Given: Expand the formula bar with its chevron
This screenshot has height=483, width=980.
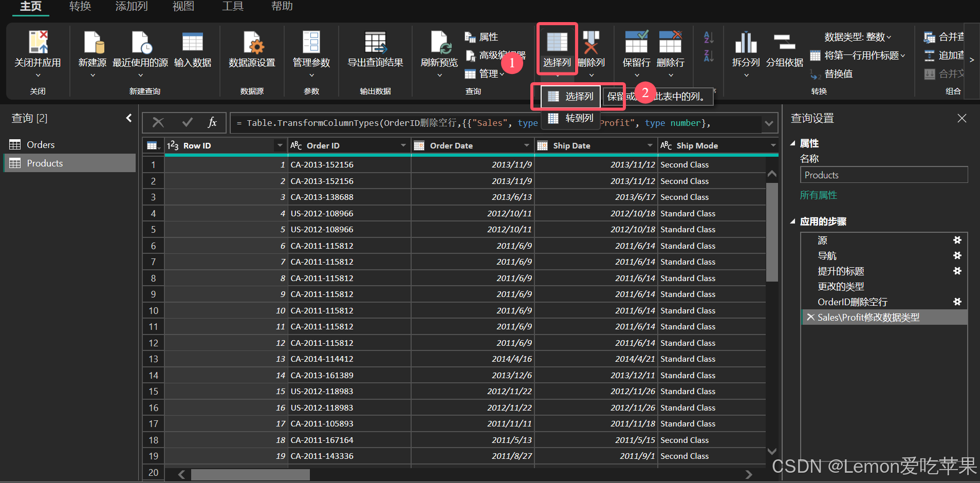Looking at the screenshot, I should click(x=769, y=123).
